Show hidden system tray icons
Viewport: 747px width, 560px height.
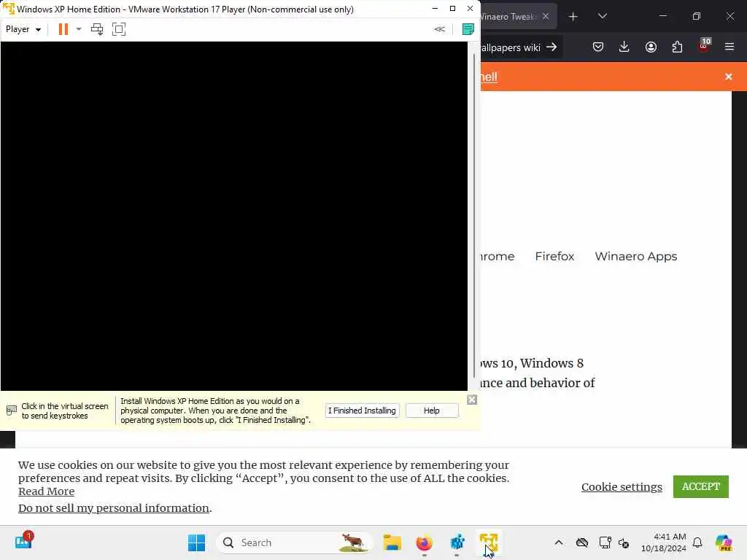tap(559, 542)
